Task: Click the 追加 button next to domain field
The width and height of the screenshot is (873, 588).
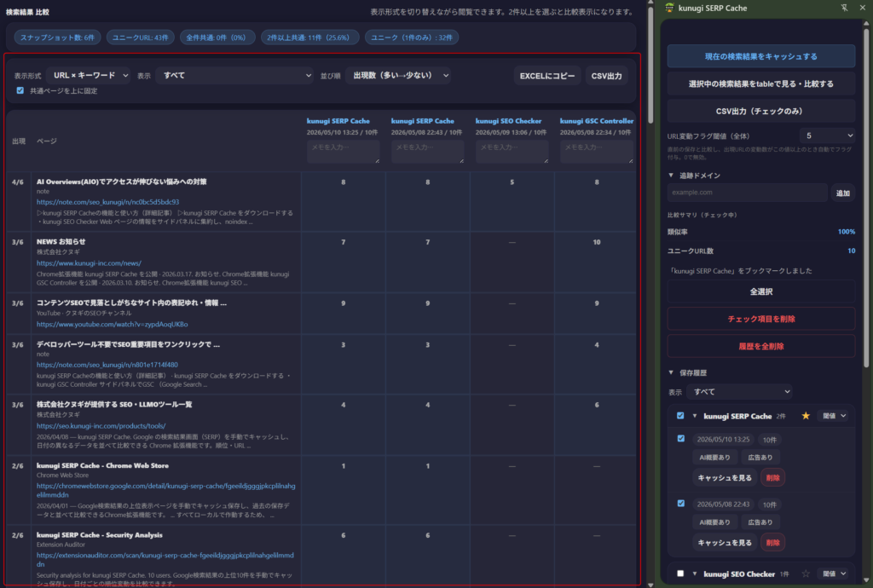Action: point(843,193)
